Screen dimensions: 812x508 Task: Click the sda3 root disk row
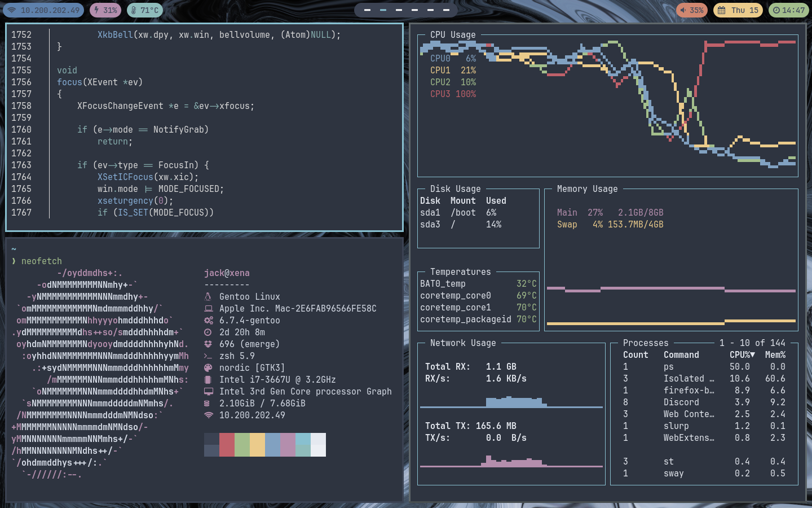pos(461,224)
